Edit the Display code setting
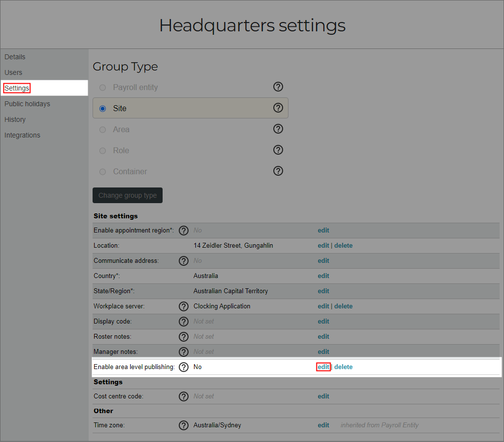 (323, 321)
